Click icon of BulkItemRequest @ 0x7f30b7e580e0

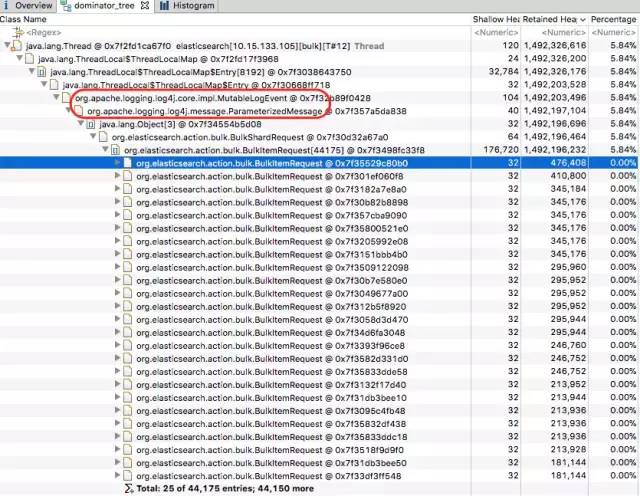click(x=128, y=280)
